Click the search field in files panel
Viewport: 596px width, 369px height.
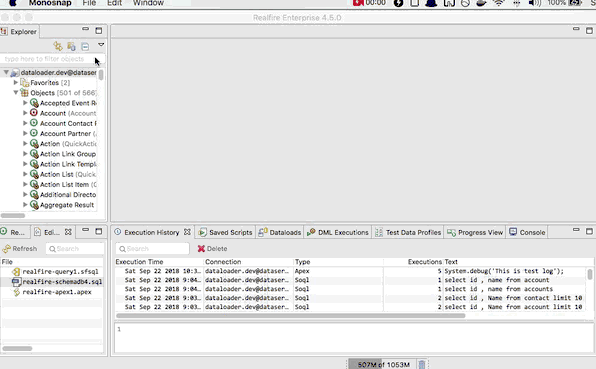(75, 249)
